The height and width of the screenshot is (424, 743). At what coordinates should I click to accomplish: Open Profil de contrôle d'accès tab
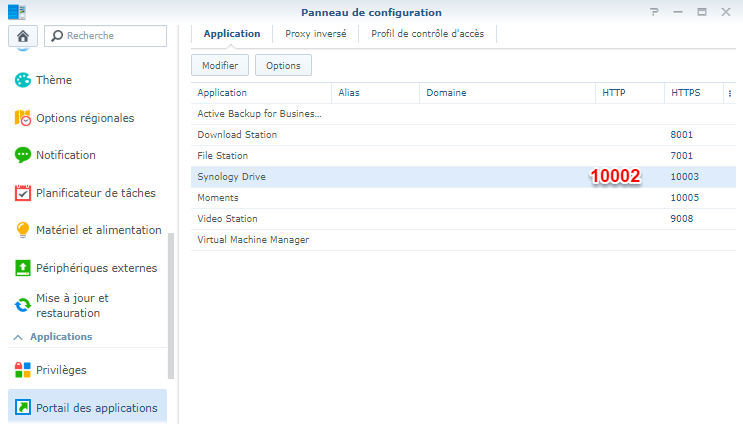coord(427,34)
